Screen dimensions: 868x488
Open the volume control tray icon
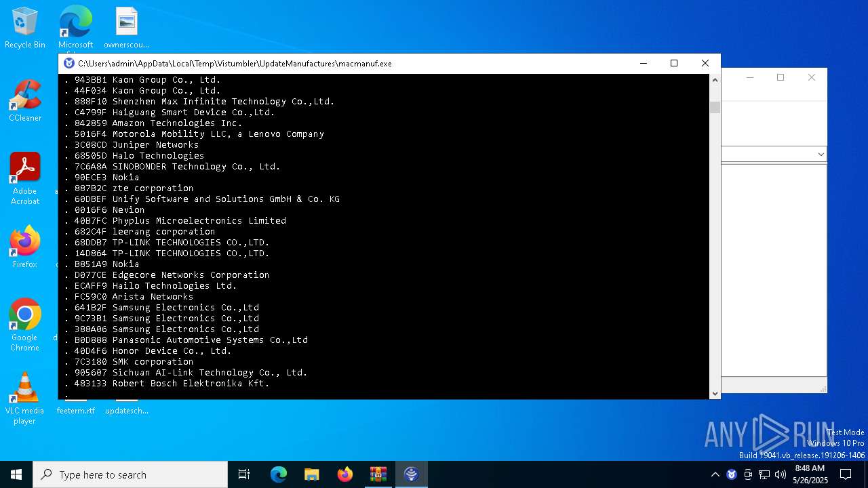[x=781, y=474]
